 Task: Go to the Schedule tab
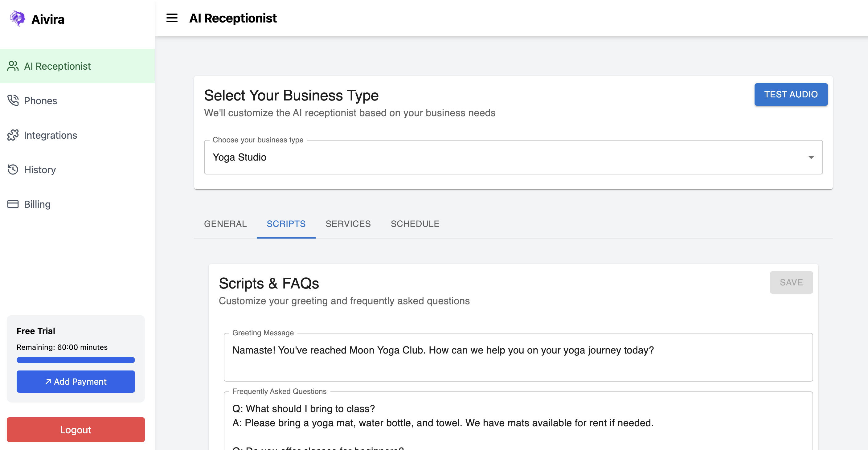[415, 224]
